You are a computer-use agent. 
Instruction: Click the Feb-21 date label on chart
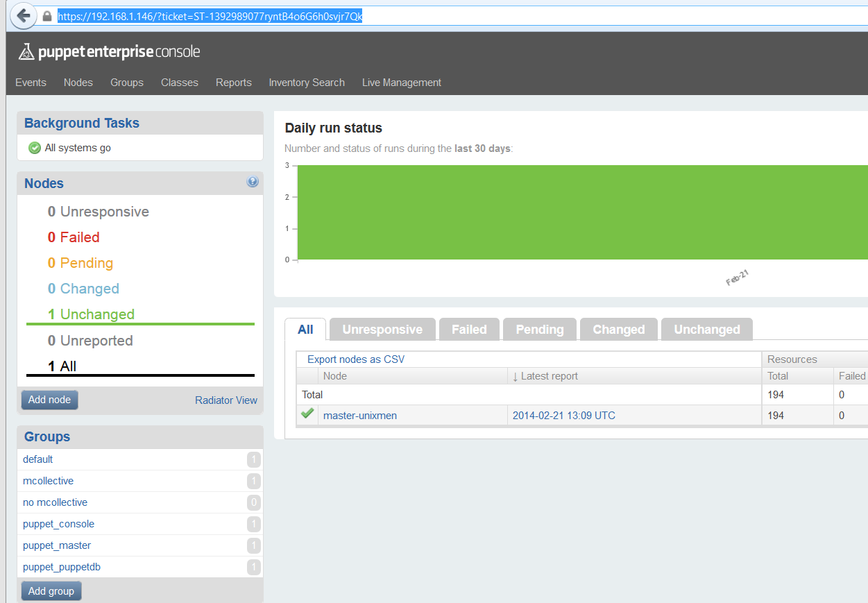tap(737, 278)
